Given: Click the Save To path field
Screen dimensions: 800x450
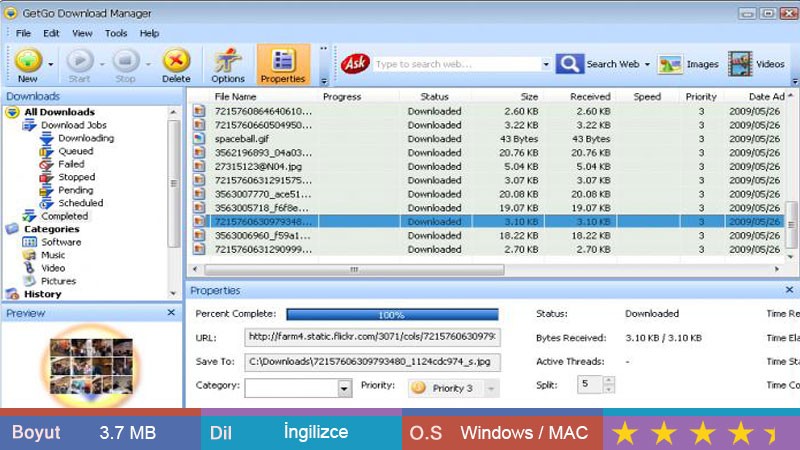Looking at the screenshot, I should [x=372, y=362].
